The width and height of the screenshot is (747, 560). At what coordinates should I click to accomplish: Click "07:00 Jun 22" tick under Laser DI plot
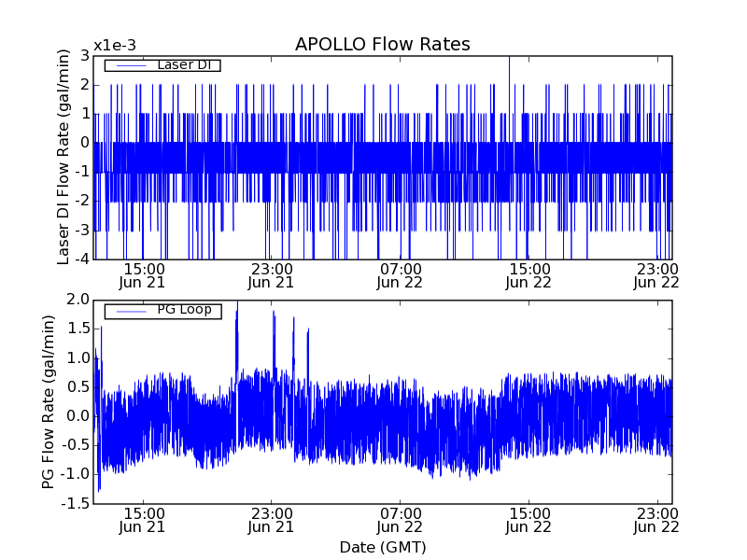click(400, 276)
